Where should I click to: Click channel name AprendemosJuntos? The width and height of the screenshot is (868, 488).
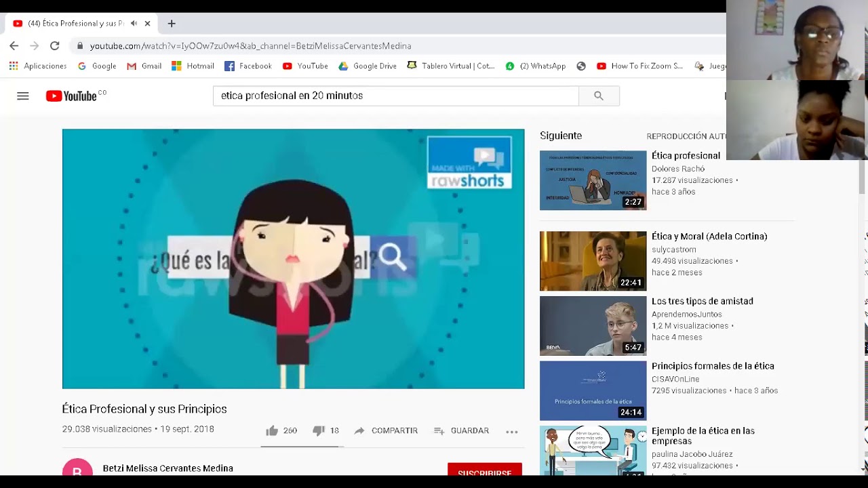click(x=687, y=314)
